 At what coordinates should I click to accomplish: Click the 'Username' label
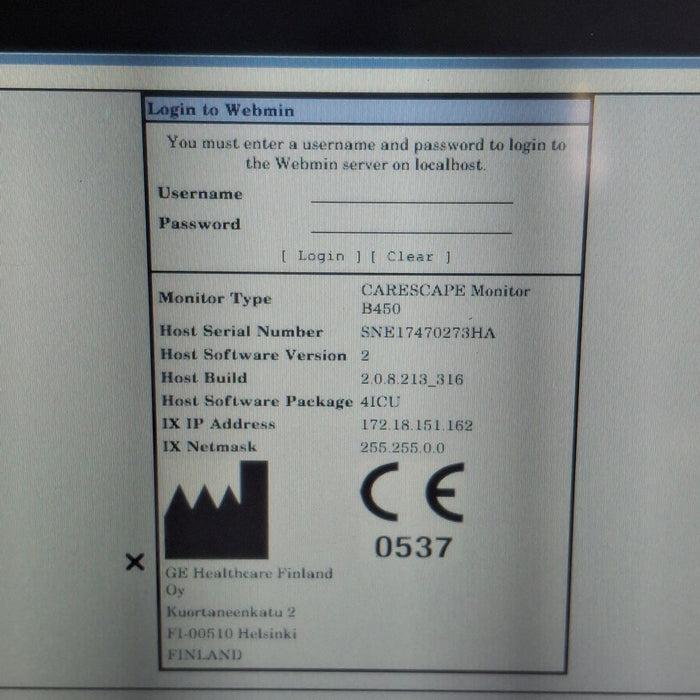point(200,193)
